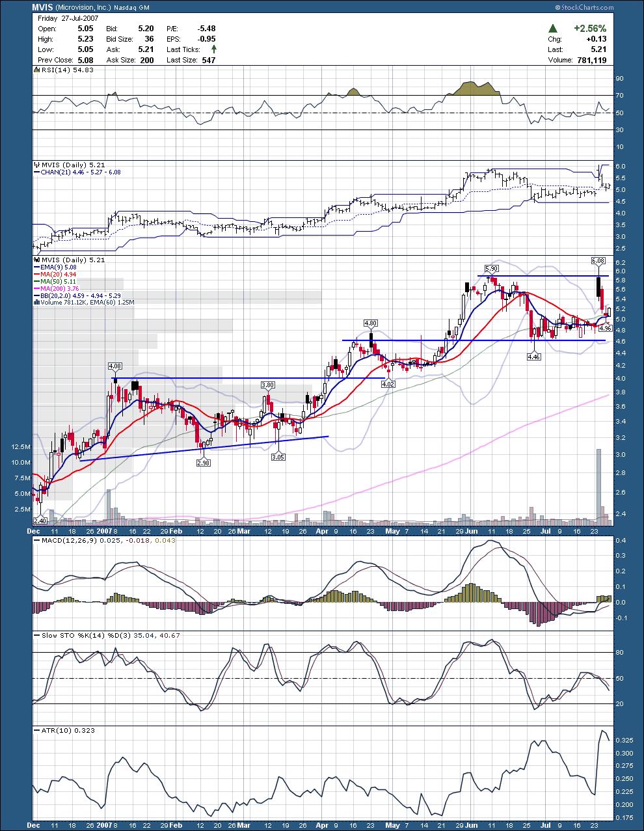Click the 4.80 peak price annotation

coord(371,323)
